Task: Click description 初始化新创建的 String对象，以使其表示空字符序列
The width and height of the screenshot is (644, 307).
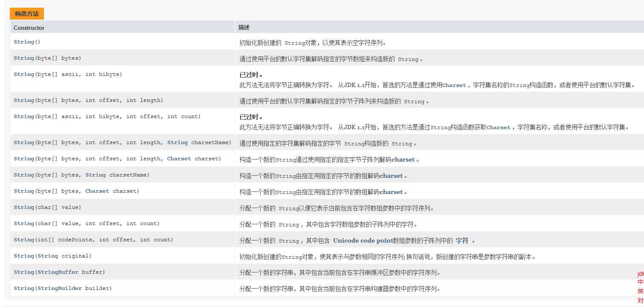Action: tap(313, 43)
